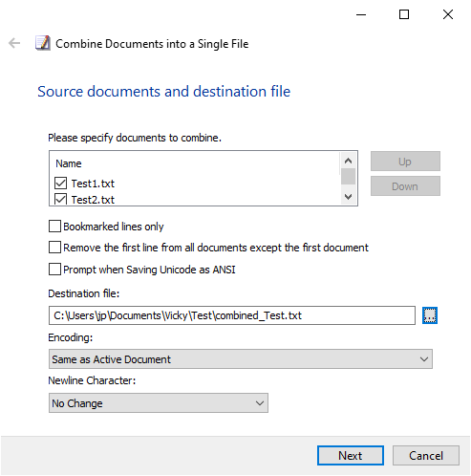Click the Next button
Screen dimensions: 471x476
(351, 456)
